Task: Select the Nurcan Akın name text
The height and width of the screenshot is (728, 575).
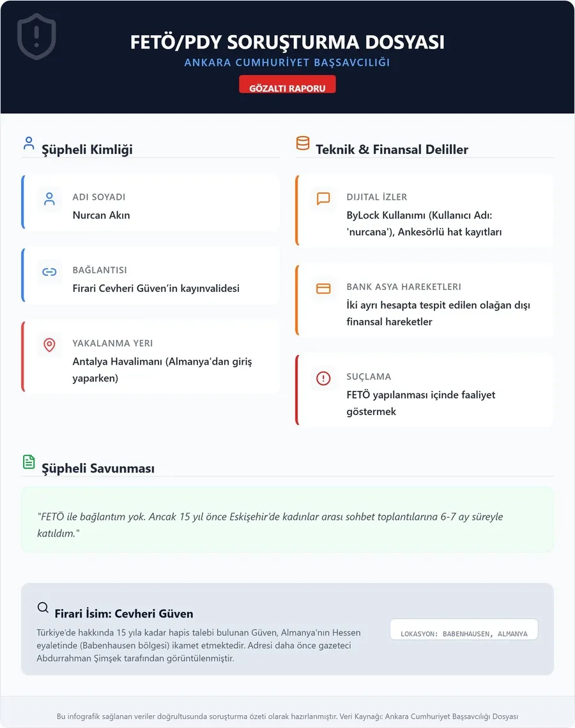Action: [101, 215]
